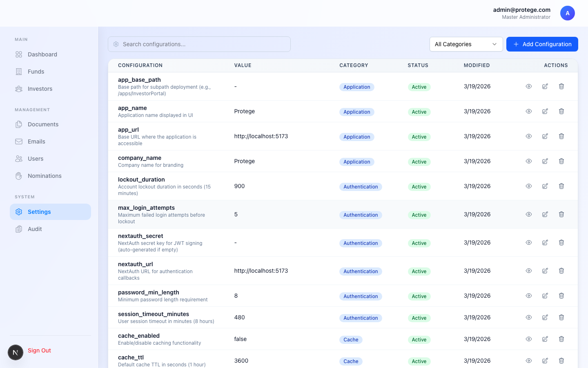Sign out of the application
588x368 pixels.
(x=39, y=350)
